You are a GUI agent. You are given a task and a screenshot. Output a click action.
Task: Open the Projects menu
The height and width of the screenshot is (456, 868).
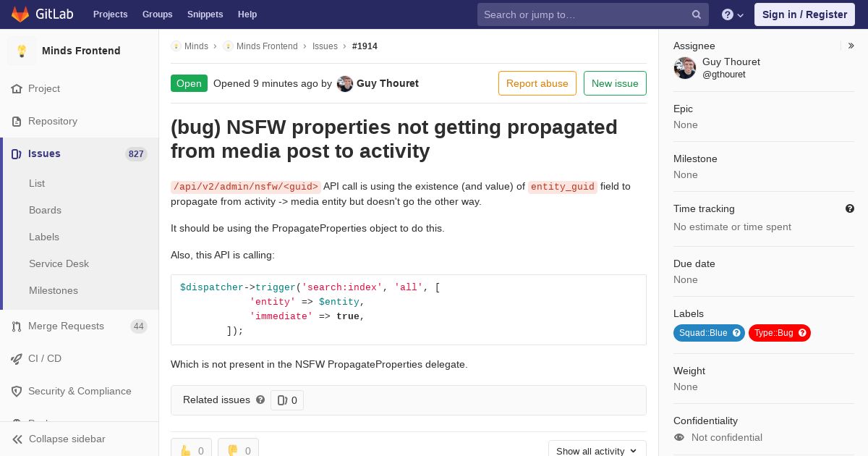click(x=111, y=14)
